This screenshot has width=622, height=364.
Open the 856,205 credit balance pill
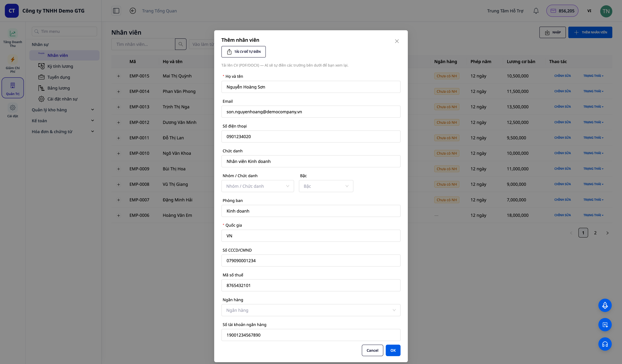tap(562, 11)
